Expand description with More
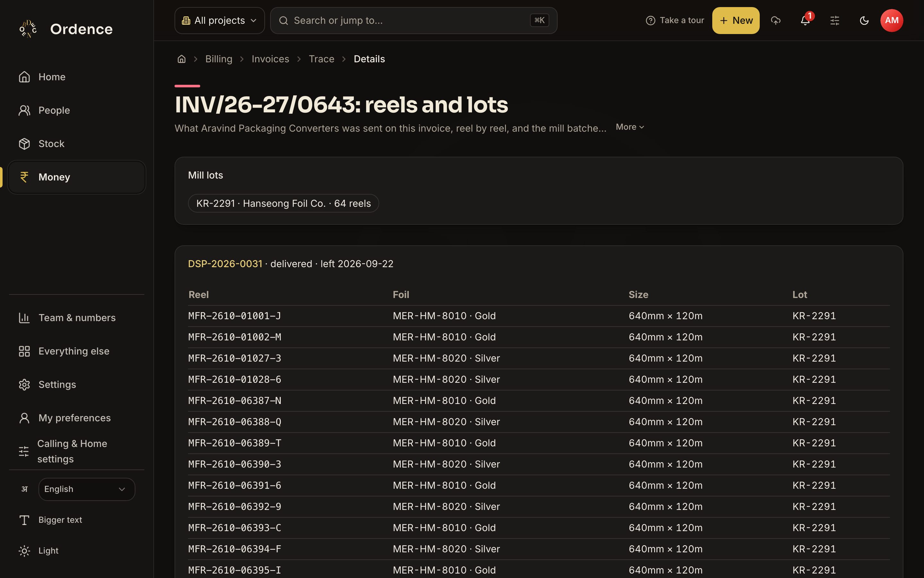The width and height of the screenshot is (924, 578). [630, 127]
